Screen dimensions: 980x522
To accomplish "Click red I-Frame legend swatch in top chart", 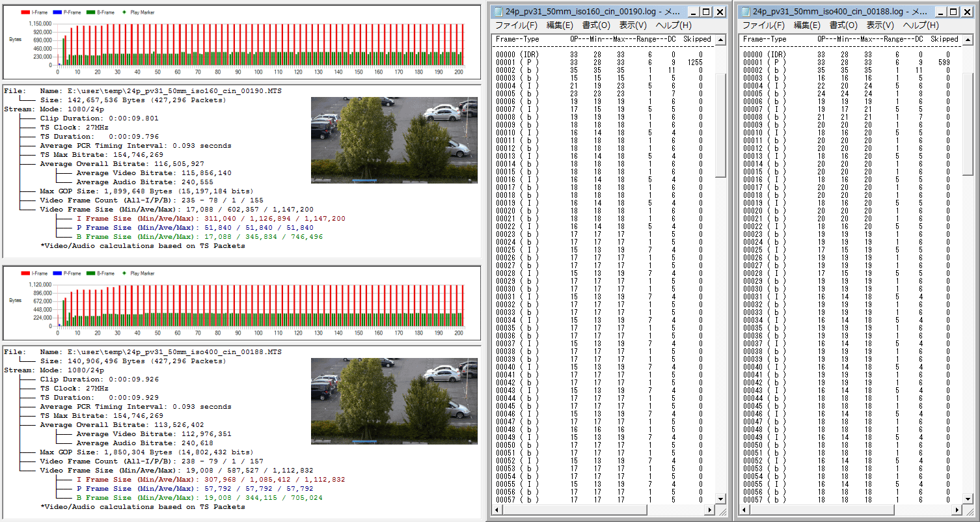I will click(x=26, y=12).
